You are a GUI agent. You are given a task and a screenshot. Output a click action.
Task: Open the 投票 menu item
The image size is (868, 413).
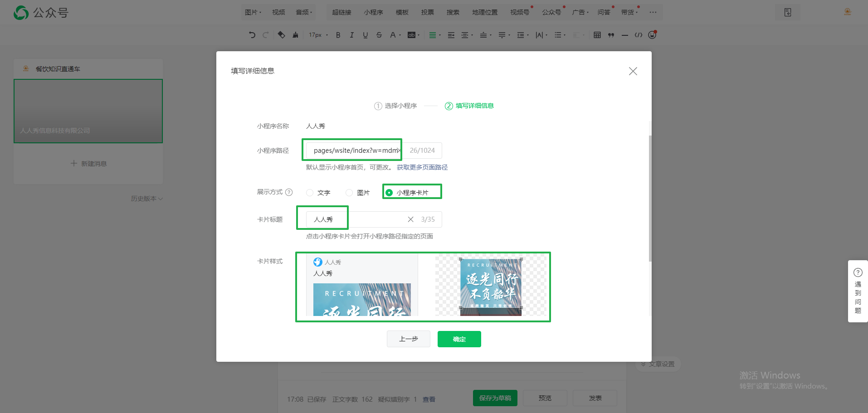[427, 12]
